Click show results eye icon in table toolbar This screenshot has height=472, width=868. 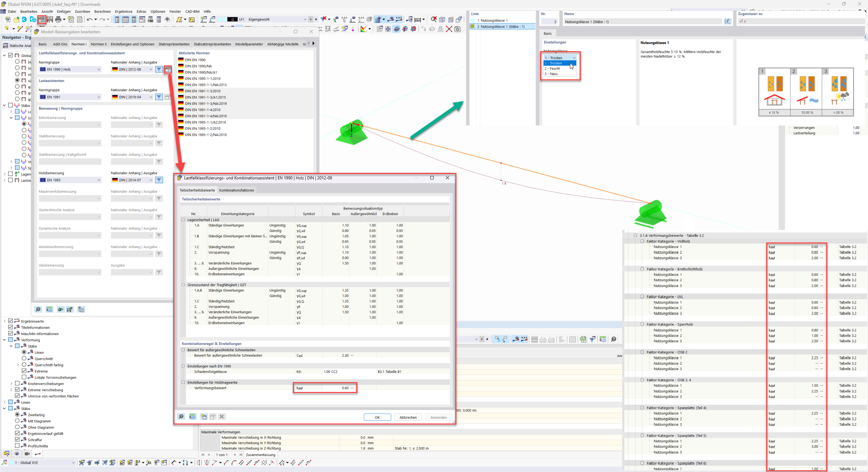515,339
